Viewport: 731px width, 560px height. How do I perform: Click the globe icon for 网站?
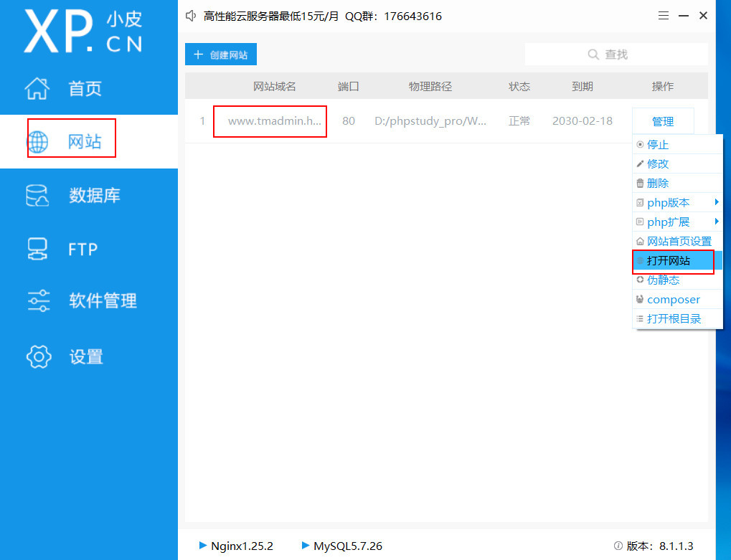point(37,141)
